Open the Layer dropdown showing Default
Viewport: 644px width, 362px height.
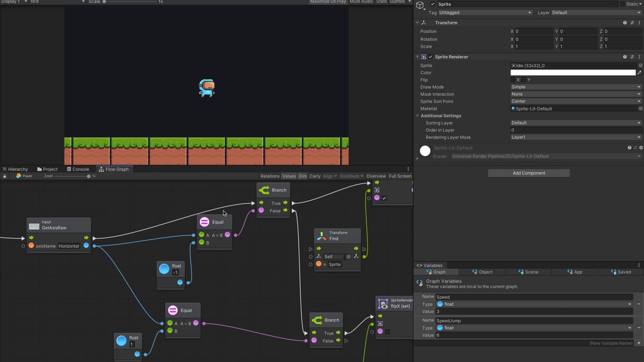click(x=597, y=13)
